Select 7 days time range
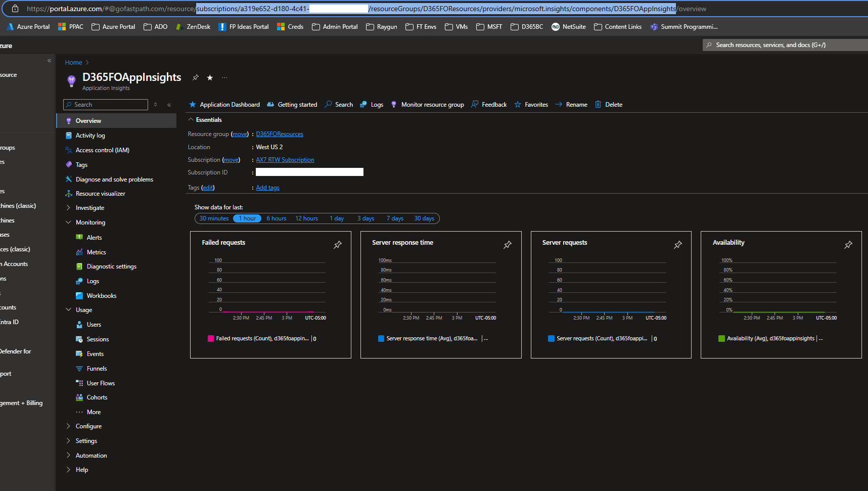 [395, 218]
